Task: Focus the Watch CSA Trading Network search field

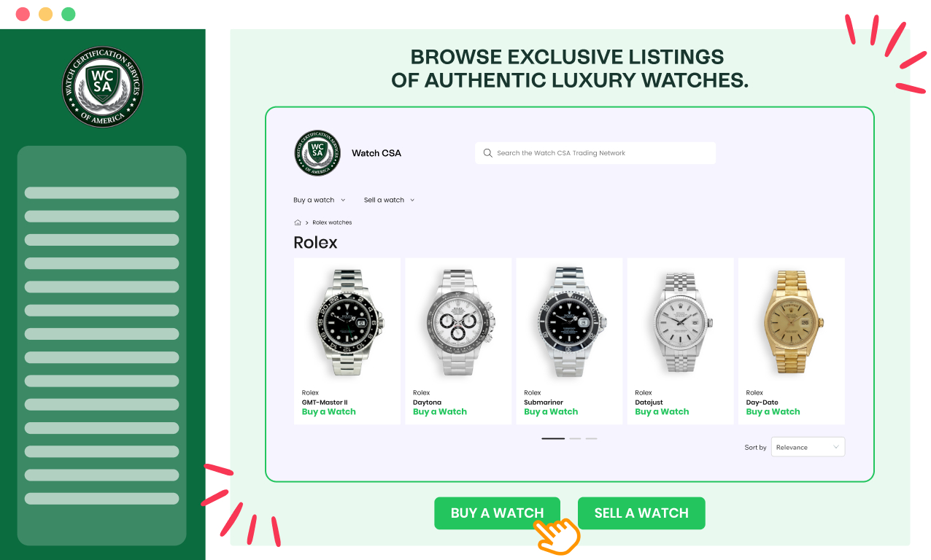Action: pos(595,153)
